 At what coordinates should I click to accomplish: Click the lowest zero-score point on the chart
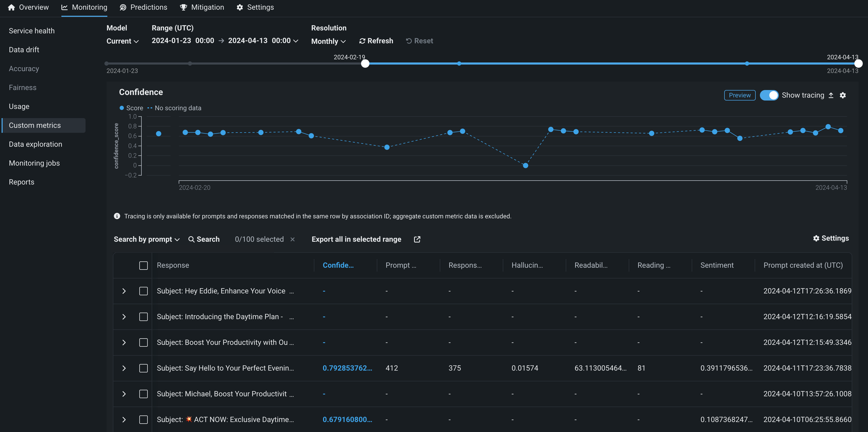pyautogui.click(x=525, y=165)
